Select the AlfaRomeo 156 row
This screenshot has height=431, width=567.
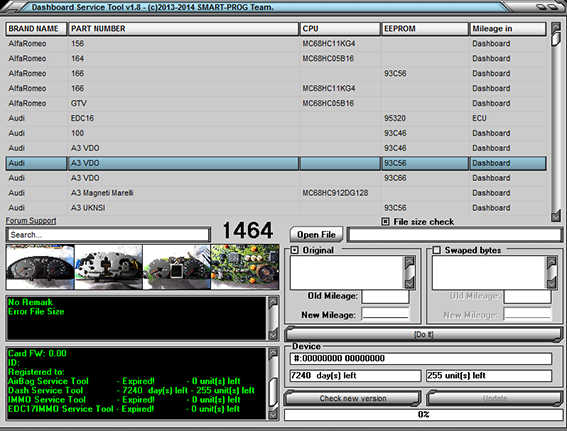(x=276, y=44)
